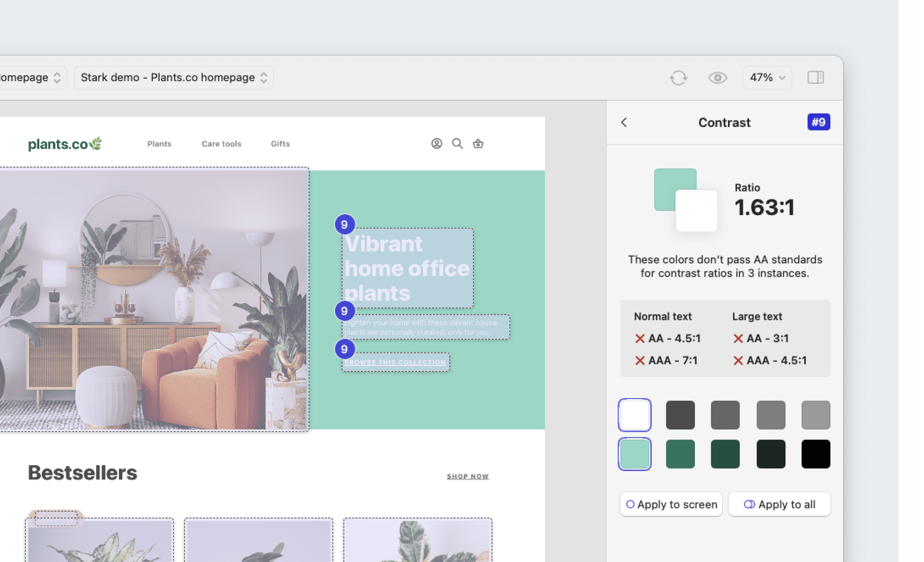Go back with the Contrast panel chevron

point(624,122)
